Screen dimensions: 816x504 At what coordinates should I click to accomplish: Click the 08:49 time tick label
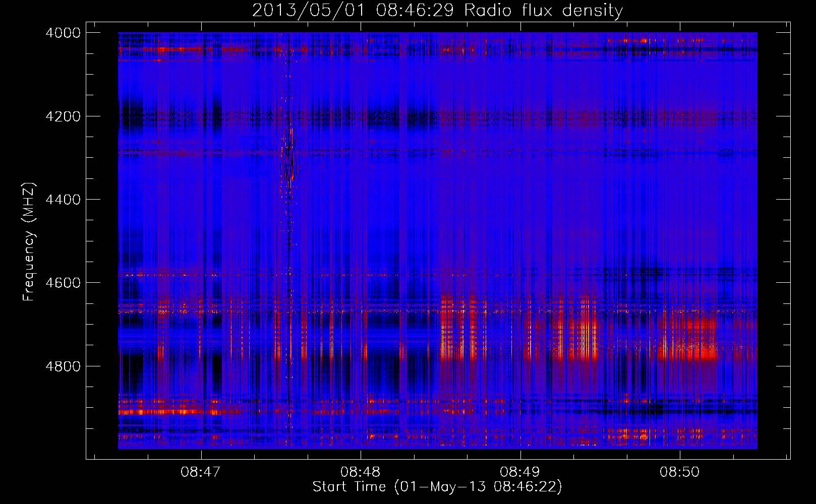coord(520,472)
